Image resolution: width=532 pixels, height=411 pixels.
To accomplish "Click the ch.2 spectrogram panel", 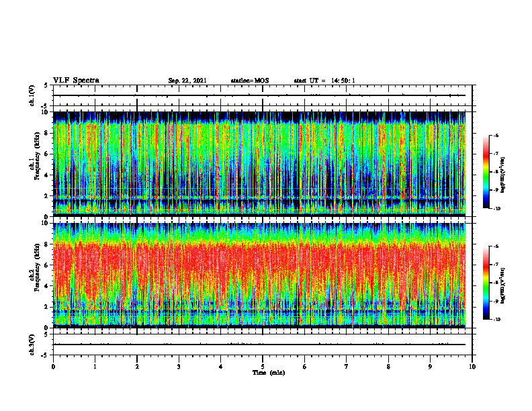I will tap(259, 275).
